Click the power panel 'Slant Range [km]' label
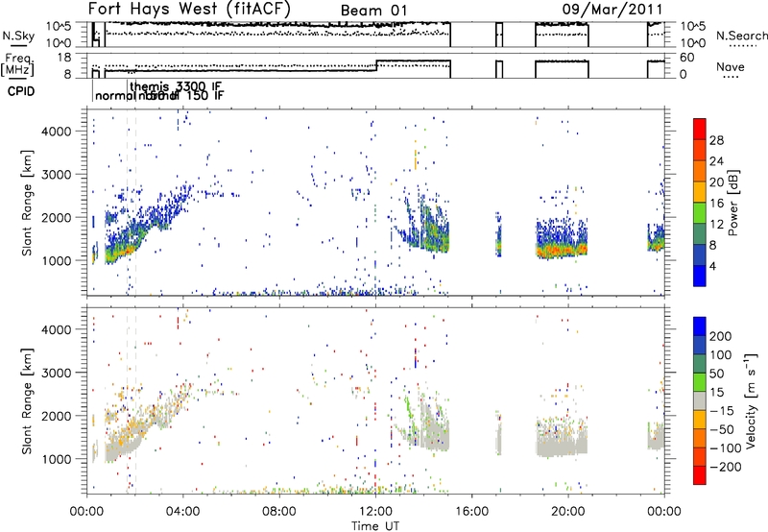Screen dimensions: 768x532 click(27, 203)
